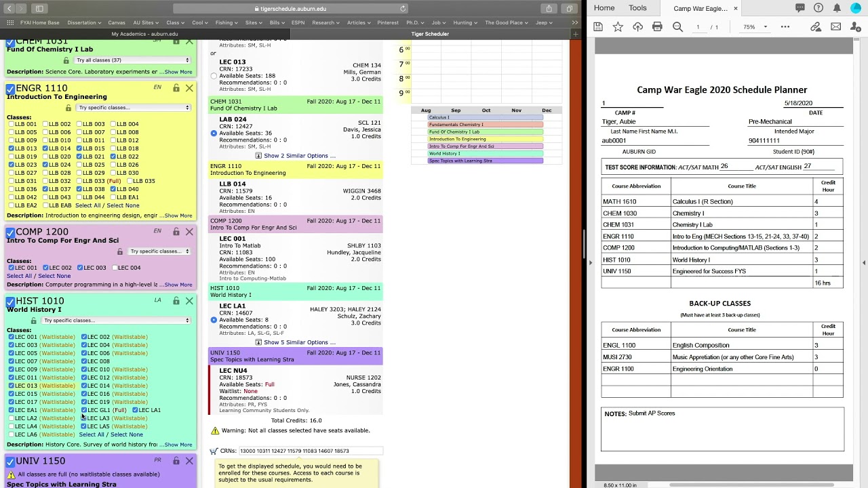
Task: Open the Canvas bookmark
Action: point(117,22)
